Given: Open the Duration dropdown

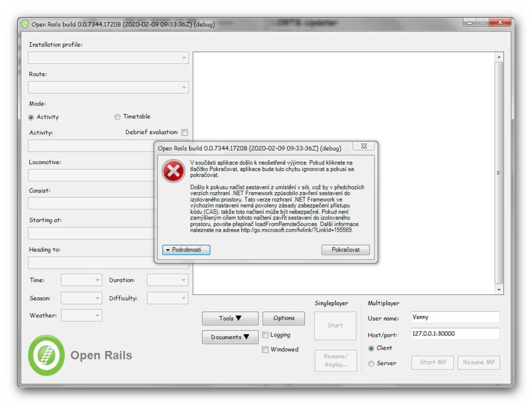Looking at the screenshot, I should tap(168, 280).
